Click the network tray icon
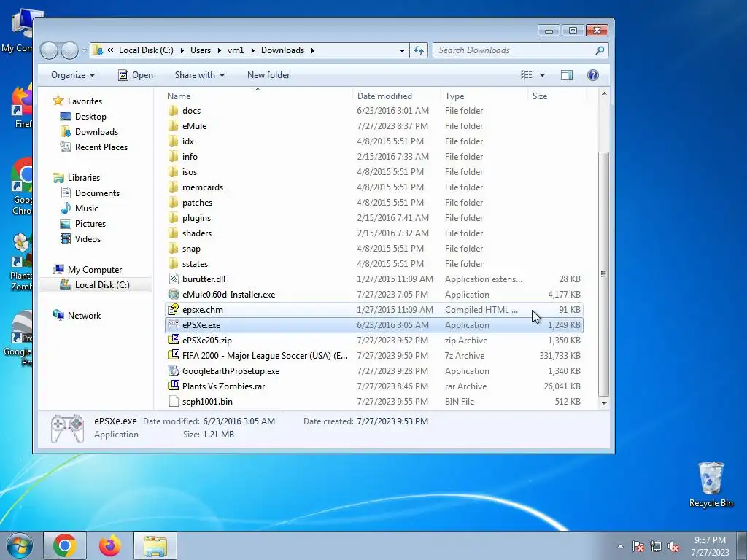The image size is (747, 560). click(x=656, y=547)
